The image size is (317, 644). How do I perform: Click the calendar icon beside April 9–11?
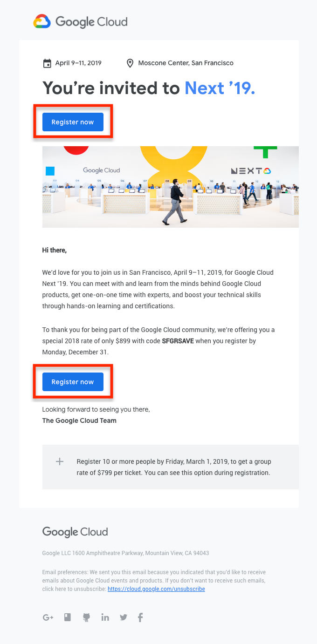click(47, 63)
